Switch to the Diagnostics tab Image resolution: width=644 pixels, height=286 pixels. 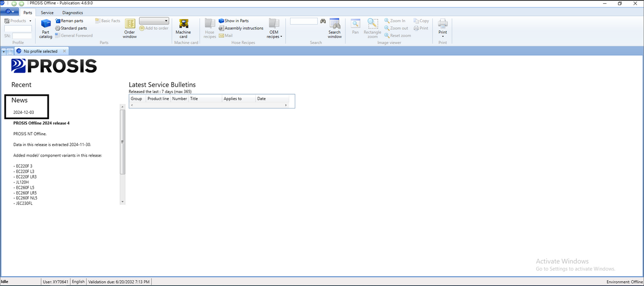click(x=73, y=12)
